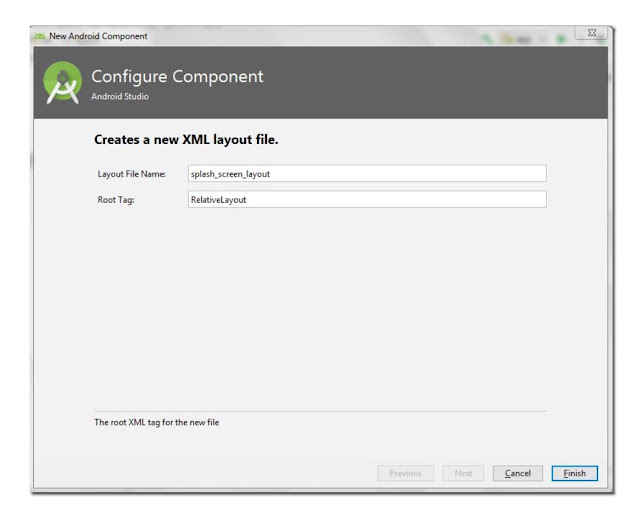
Task: Click the Android icon in the title bar
Action: click(40, 36)
